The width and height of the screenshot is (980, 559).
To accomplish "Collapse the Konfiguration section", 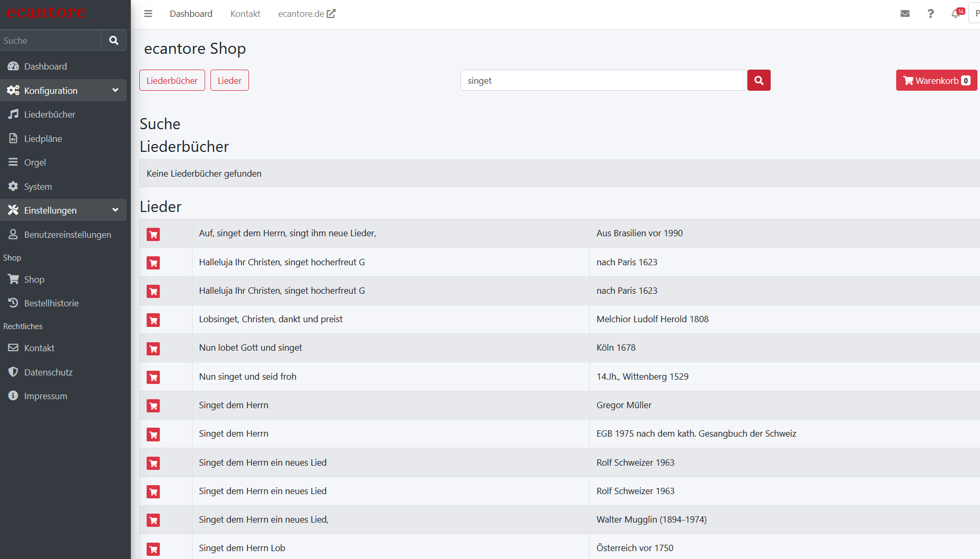I will 63,91.
